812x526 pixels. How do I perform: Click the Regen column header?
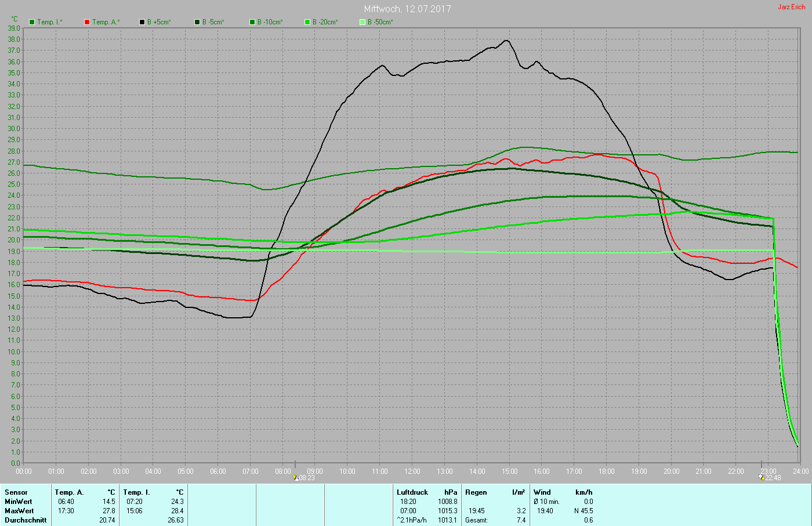[476, 492]
